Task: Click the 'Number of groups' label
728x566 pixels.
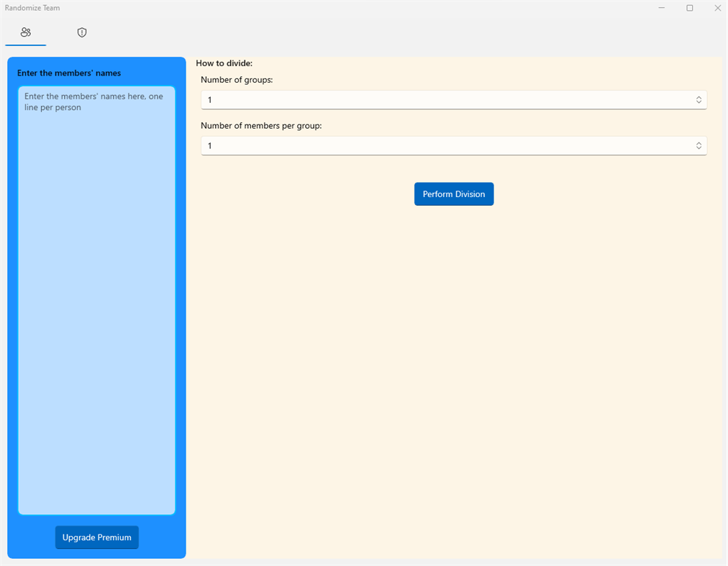Action: tap(236, 80)
